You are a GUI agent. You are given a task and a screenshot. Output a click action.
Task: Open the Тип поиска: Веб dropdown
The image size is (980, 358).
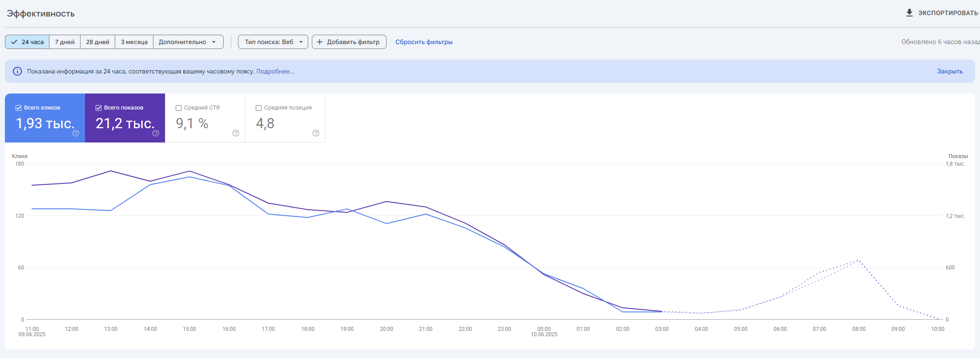(273, 42)
